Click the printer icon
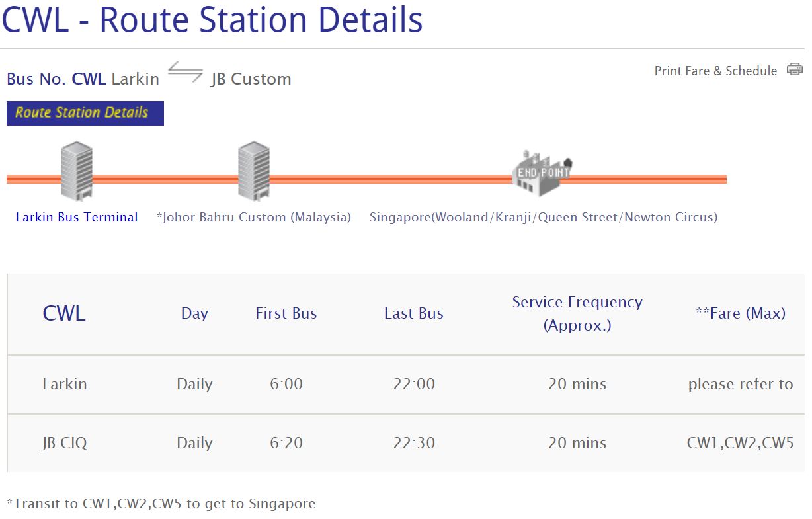The width and height of the screenshot is (812, 519). (794, 69)
